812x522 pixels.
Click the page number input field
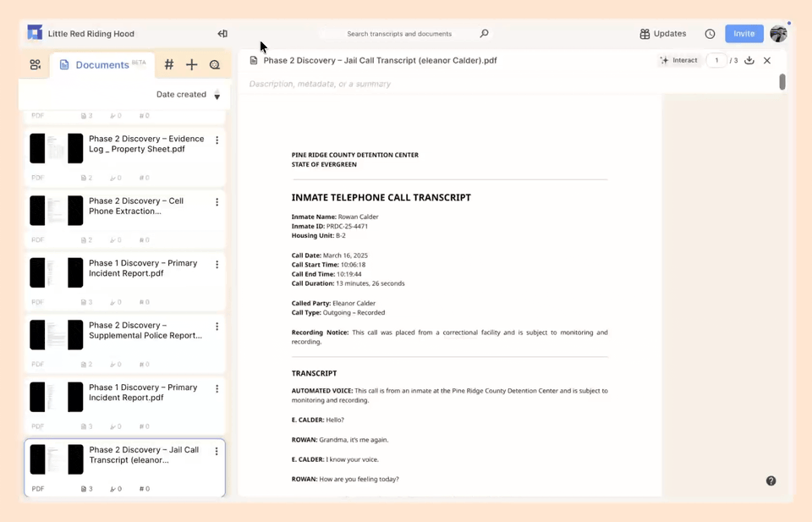716,60
